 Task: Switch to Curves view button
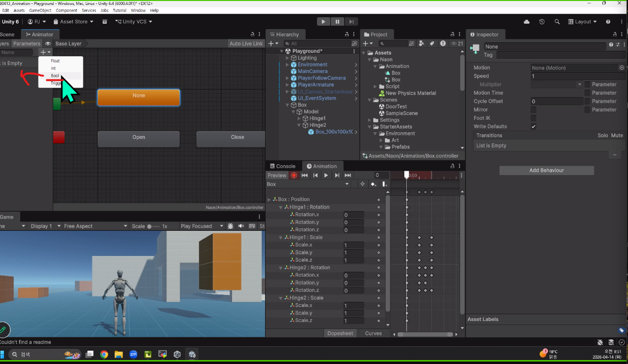[x=373, y=333]
